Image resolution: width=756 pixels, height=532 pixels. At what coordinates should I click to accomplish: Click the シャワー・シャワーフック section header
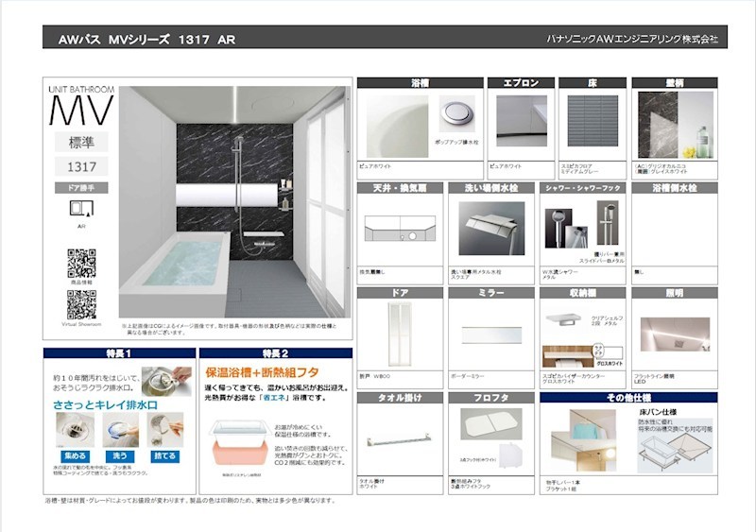pos(582,188)
